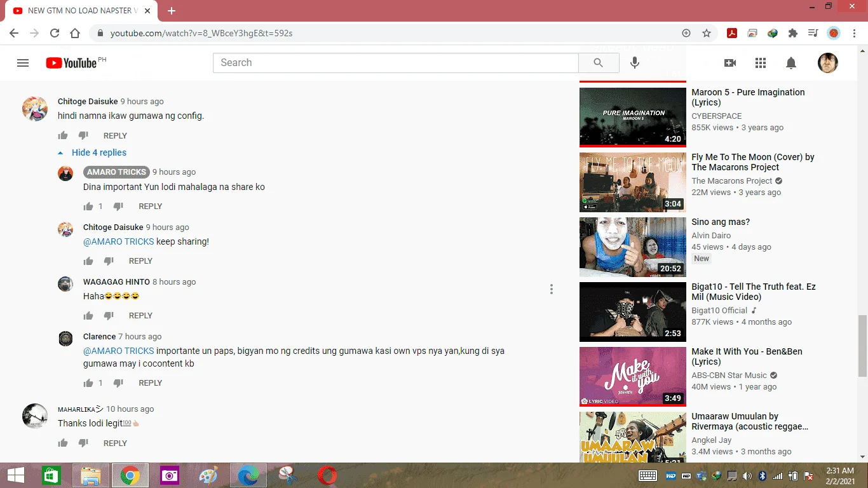Dislike the 'Thanks lodi legit' comment
This screenshot has height=488, width=868.
pos(83,444)
